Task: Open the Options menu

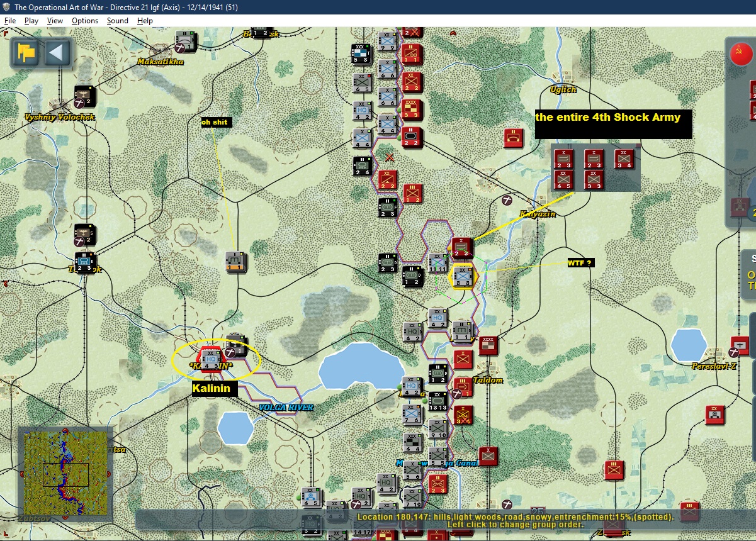Action: tap(85, 21)
